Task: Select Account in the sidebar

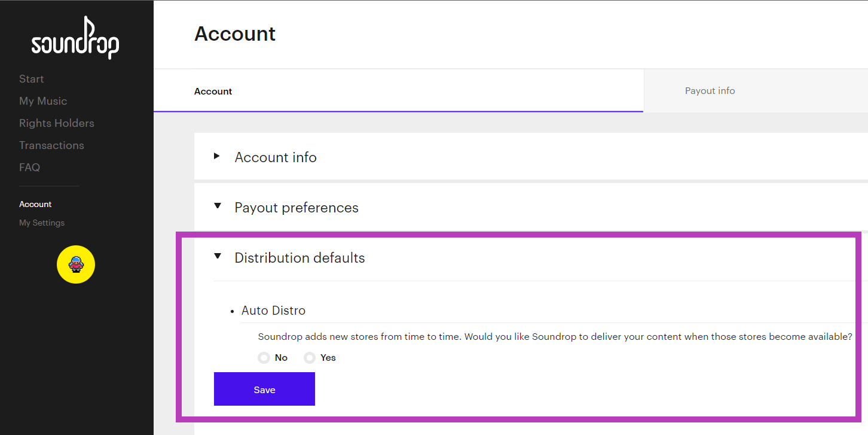Action: [x=35, y=204]
